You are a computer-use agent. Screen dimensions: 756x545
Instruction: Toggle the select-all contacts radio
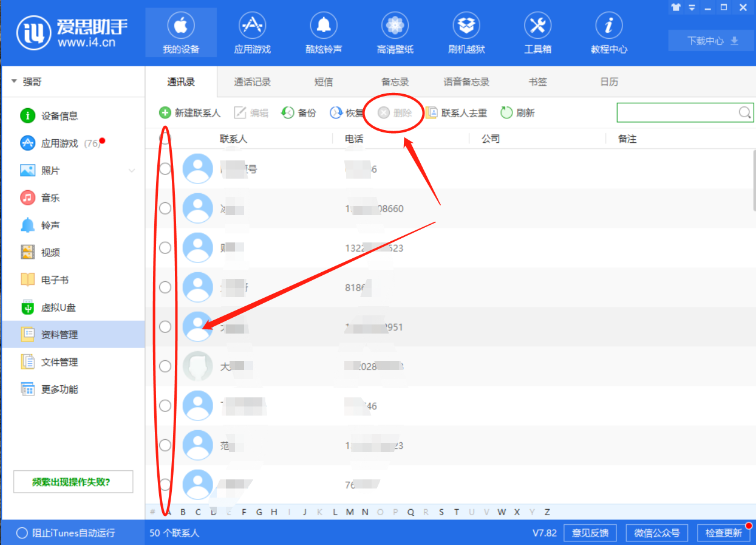[165, 139]
